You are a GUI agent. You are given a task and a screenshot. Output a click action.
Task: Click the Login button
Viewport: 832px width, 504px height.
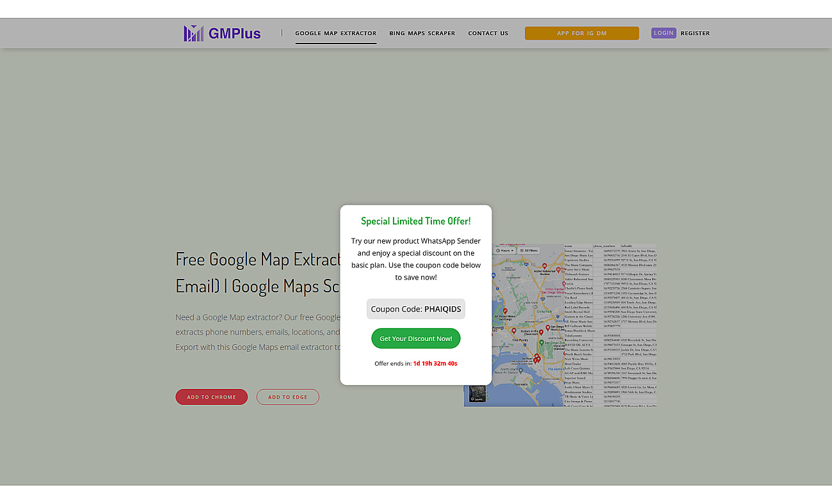(664, 33)
